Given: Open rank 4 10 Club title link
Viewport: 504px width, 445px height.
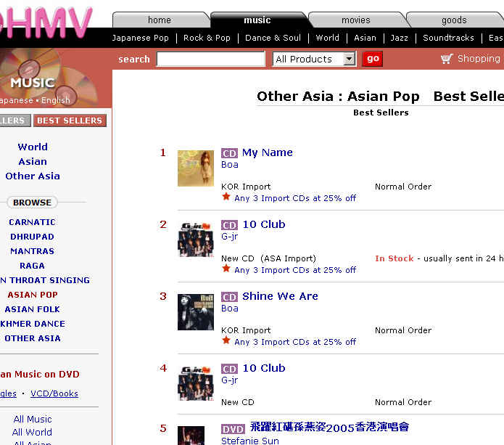Looking at the screenshot, I should point(264,368).
